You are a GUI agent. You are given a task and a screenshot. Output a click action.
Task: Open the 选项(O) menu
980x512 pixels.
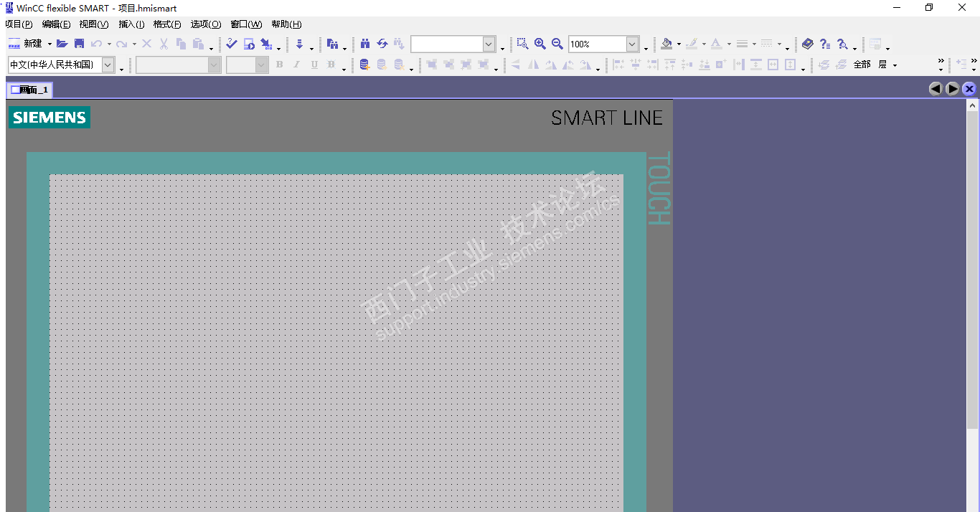[x=206, y=24]
